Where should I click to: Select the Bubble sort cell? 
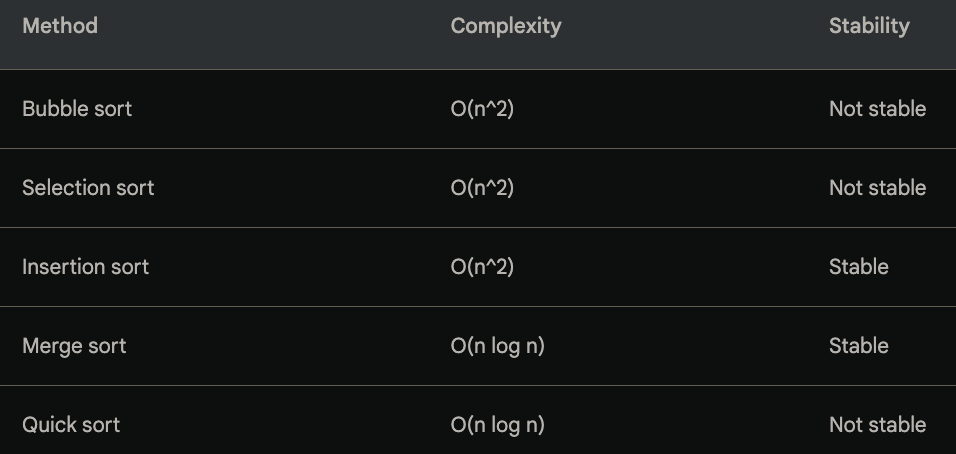coord(77,108)
